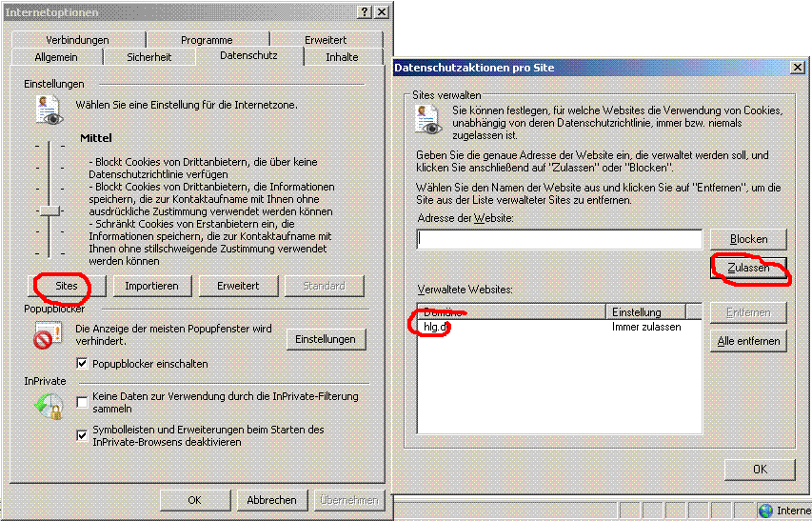The width and height of the screenshot is (812, 521).
Task: Open popup blocker Einstellungen
Action: click(325, 339)
